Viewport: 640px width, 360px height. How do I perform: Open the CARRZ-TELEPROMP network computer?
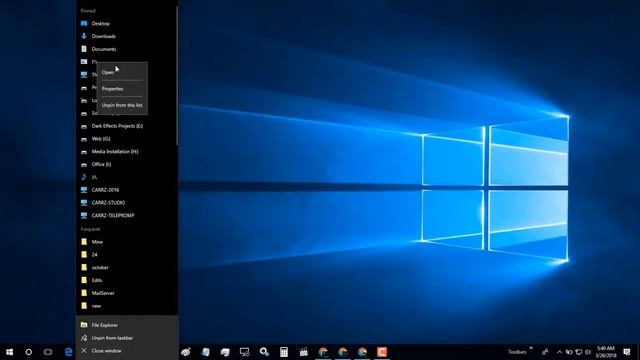(x=127, y=216)
